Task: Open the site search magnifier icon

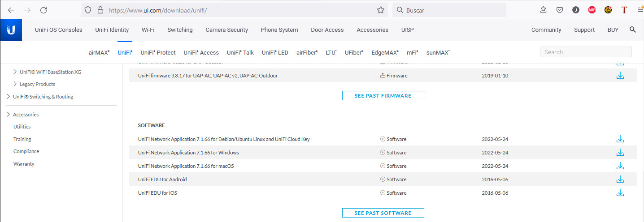Action: [x=632, y=30]
